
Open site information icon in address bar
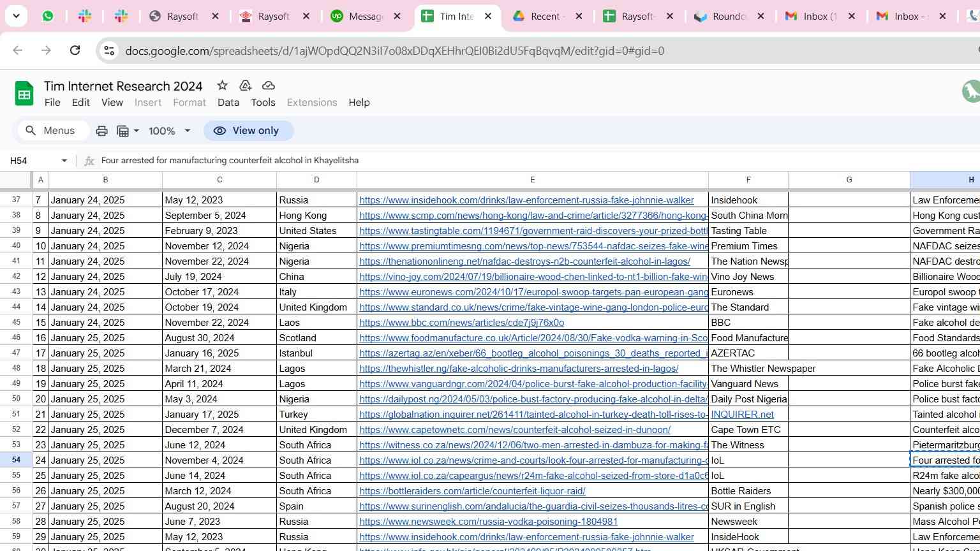tap(109, 50)
